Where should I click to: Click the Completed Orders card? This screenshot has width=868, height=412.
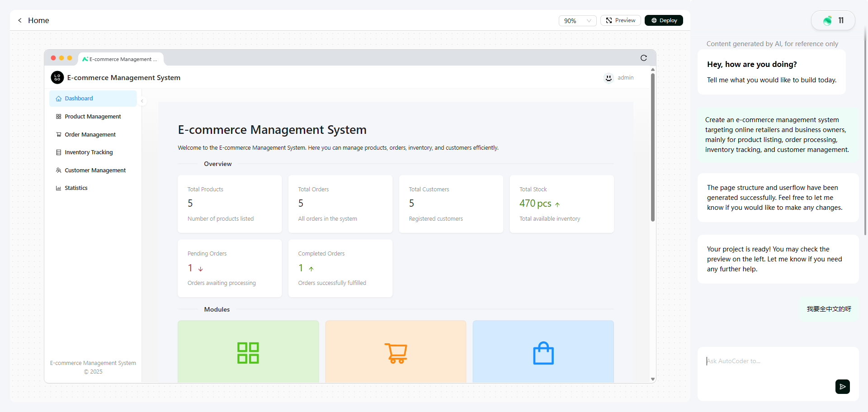340,268
